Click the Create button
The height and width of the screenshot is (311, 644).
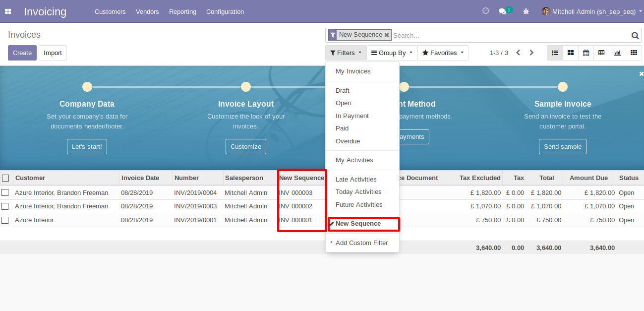click(22, 53)
